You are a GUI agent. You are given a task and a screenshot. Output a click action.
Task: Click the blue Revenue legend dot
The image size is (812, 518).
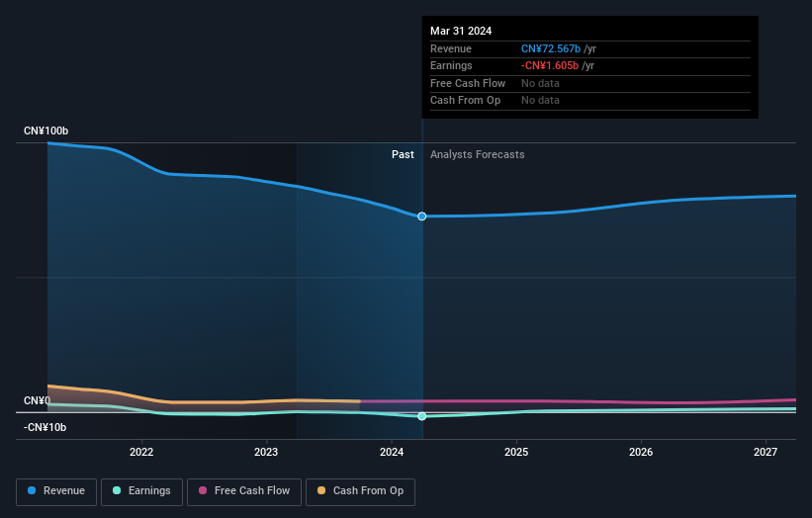tap(32, 490)
